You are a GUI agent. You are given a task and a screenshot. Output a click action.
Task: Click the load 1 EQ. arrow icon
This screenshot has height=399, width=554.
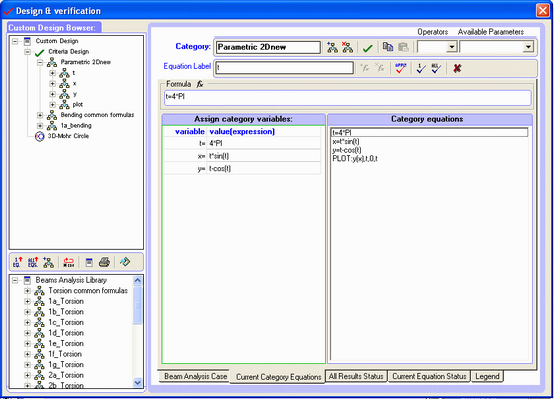click(x=18, y=262)
